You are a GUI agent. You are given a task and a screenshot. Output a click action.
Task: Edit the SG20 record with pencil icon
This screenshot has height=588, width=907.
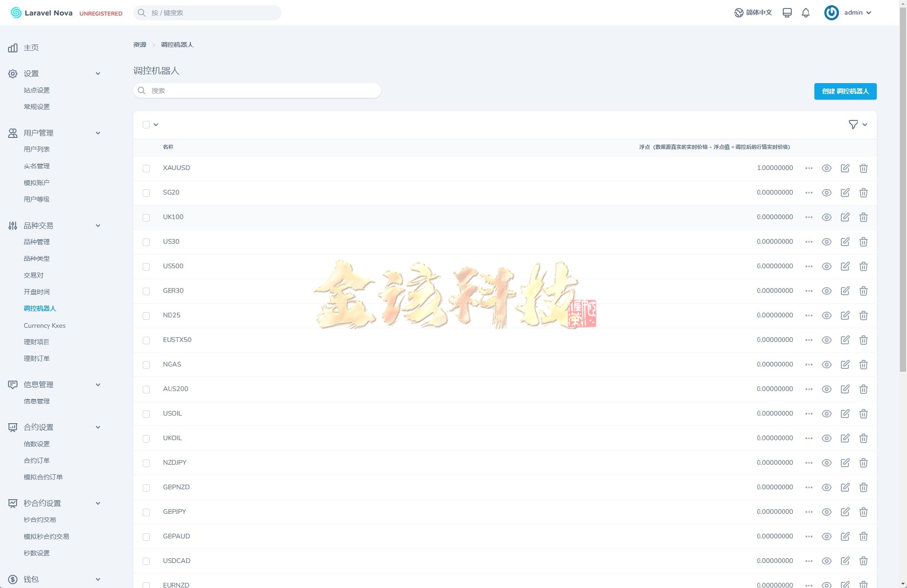click(x=845, y=193)
